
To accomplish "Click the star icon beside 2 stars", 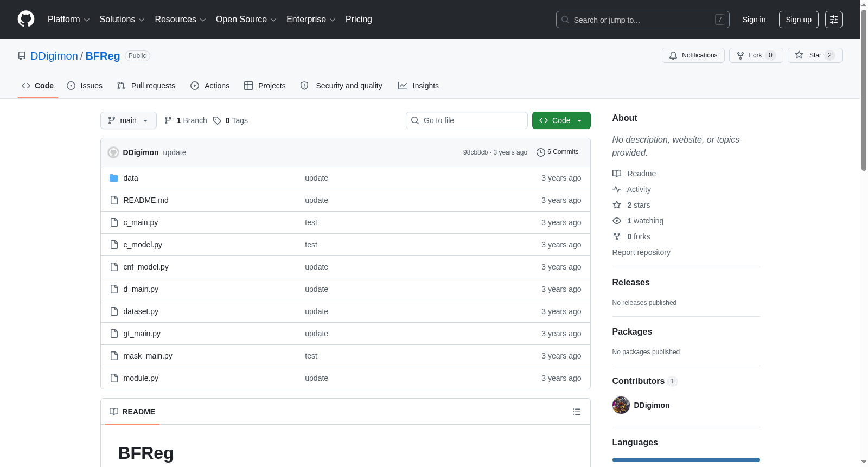I will 617,205.
